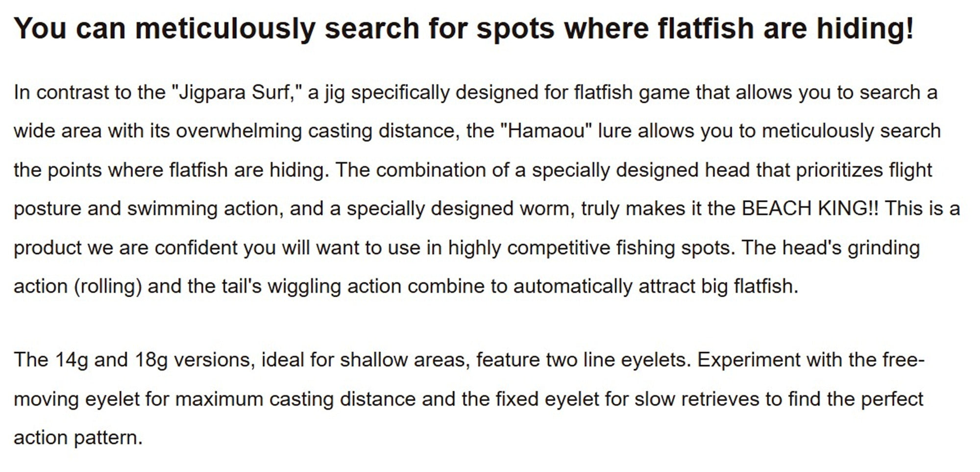Click the words BEACH KING
980x472 pixels.
804,209
